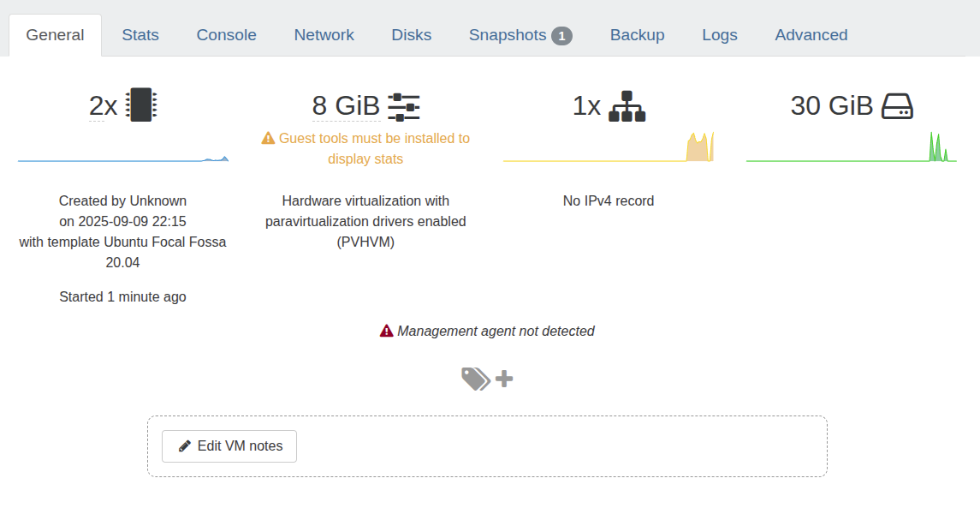Click the tags icon

point(475,379)
